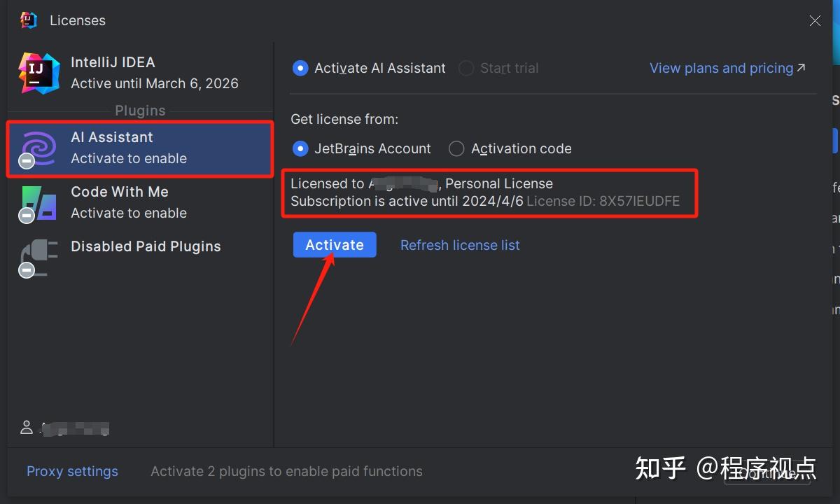Click the IntelliJ IDEA product logo icon
Viewport: 840px width, 504px height.
[39, 73]
